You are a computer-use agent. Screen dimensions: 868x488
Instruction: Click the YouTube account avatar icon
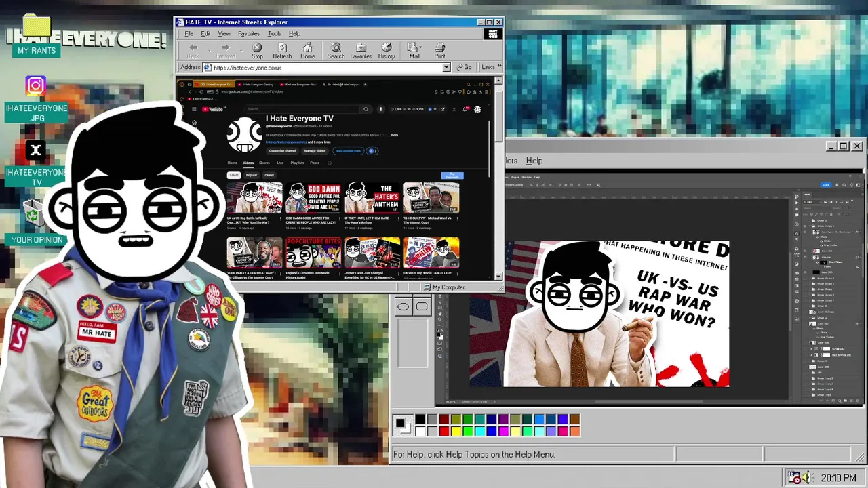point(477,109)
